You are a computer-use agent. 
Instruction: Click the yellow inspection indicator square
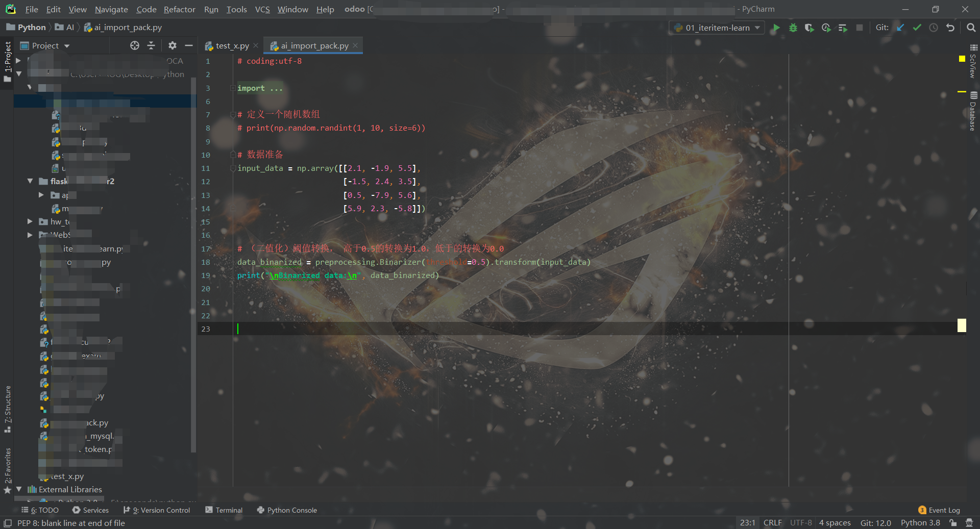click(962, 59)
